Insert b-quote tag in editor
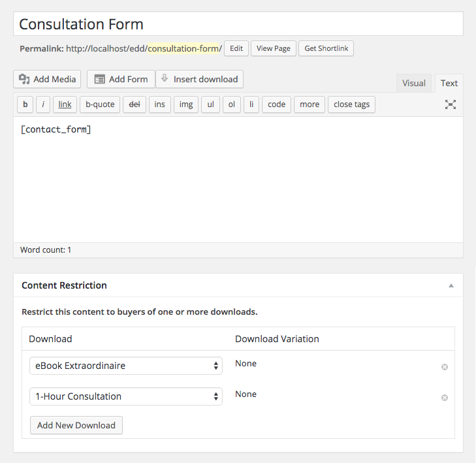 (100, 104)
